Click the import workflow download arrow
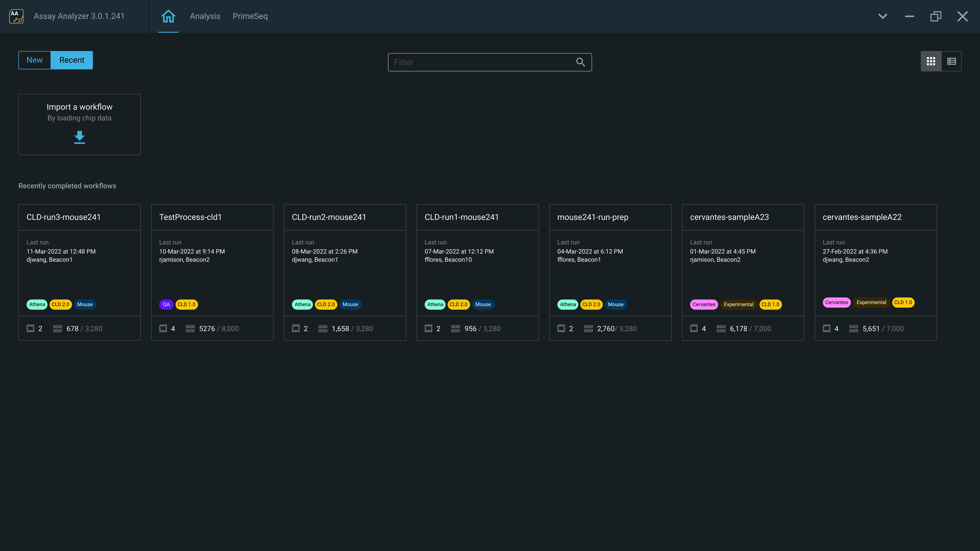Image resolution: width=980 pixels, height=551 pixels. pyautogui.click(x=80, y=137)
